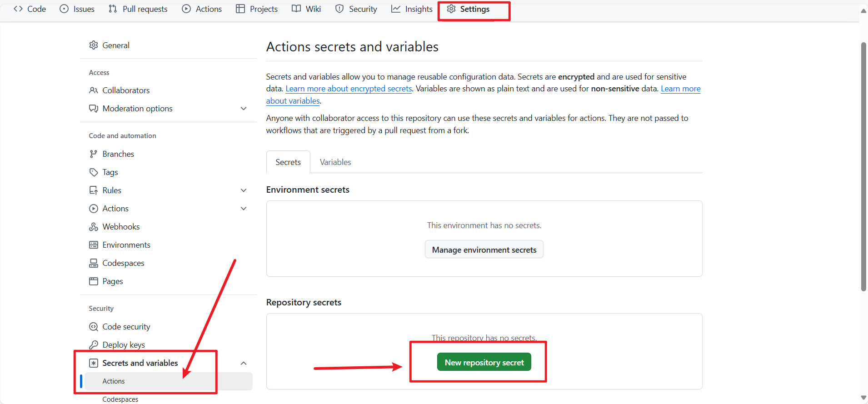
Task: Click the Webhooks icon in the sidebar
Action: pyautogui.click(x=94, y=227)
